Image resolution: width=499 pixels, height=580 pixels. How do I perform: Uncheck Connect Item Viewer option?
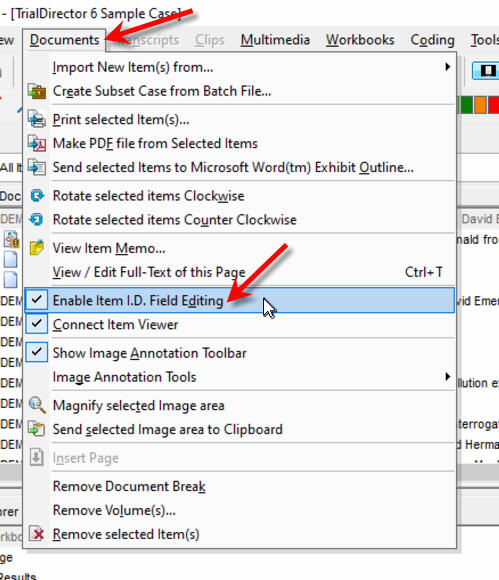point(36,324)
